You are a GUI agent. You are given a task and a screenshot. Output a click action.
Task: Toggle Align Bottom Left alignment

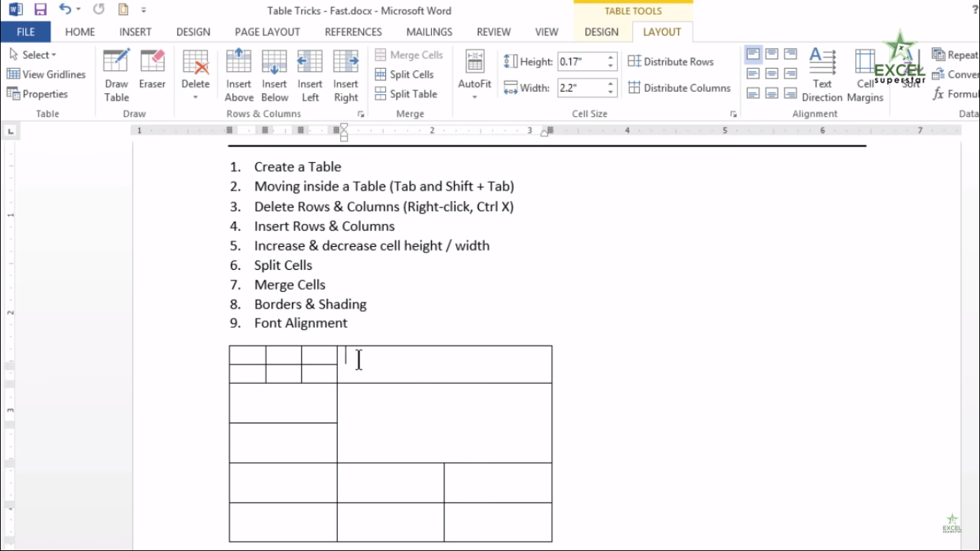pyautogui.click(x=753, y=93)
